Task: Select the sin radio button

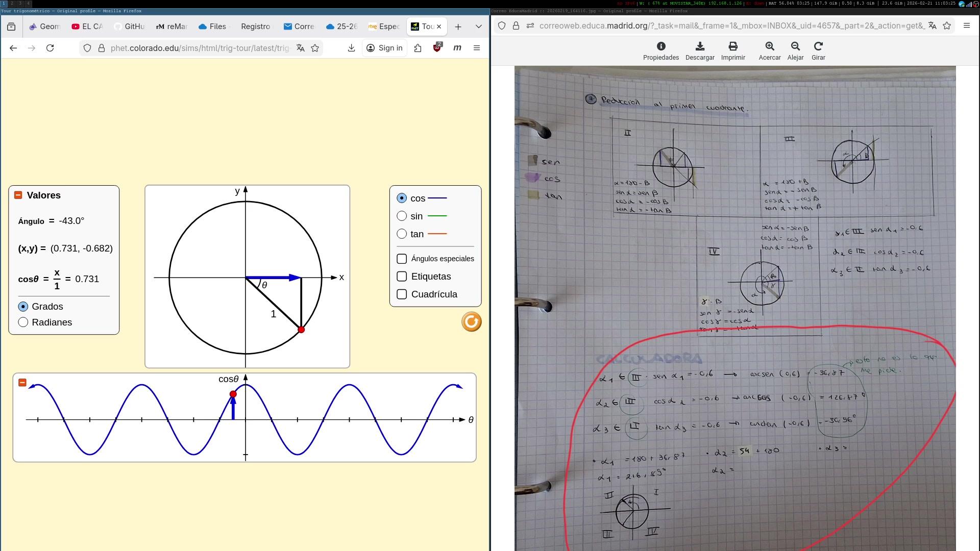Action: pyautogui.click(x=402, y=216)
